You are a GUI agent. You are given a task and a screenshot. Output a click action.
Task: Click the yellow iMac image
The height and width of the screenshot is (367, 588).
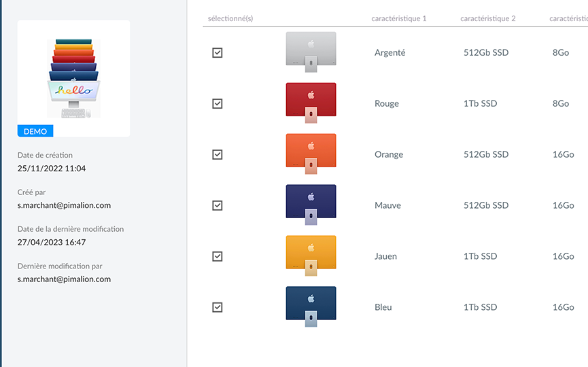[x=311, y=256]
